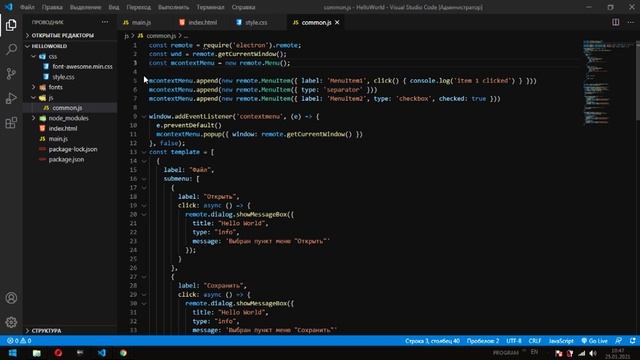
Task: Click the taskbar clock and date
Action: pyautogui.click(x=618, y=353)
